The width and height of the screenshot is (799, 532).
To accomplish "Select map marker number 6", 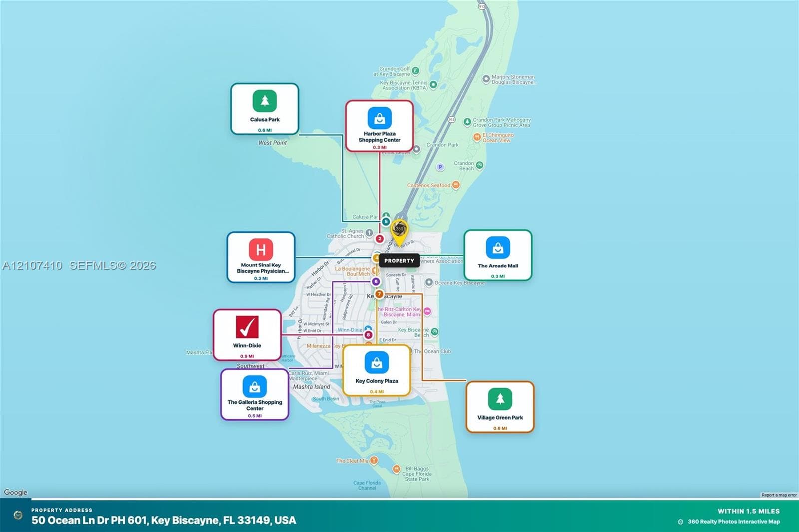I will coord(376,282).
